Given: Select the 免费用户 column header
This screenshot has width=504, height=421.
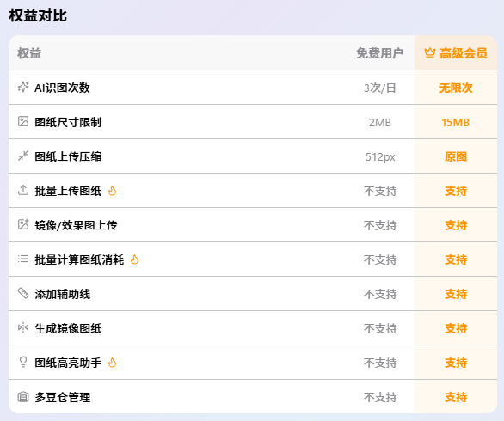Looking at the screenshot, I should 379,53.
